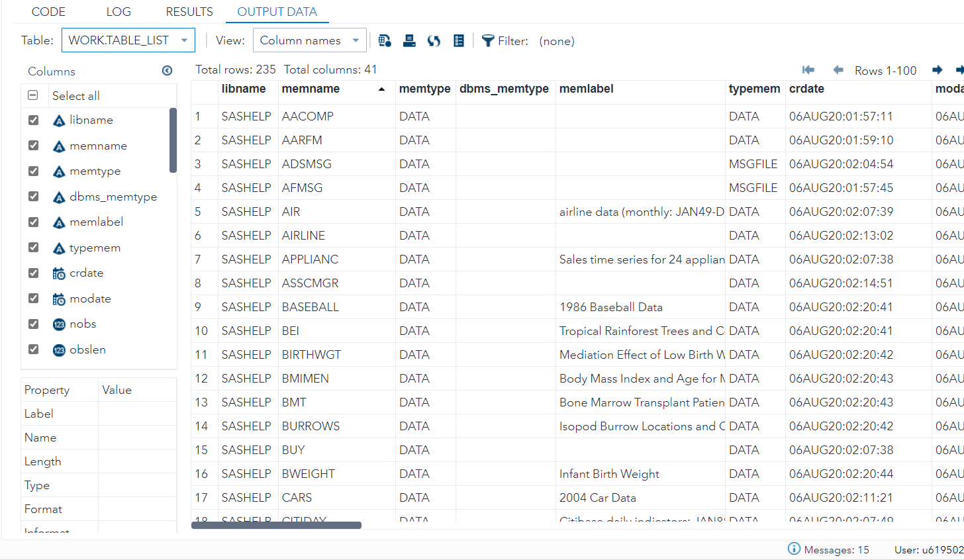Open the View Column names dropdown

point(309,40)
